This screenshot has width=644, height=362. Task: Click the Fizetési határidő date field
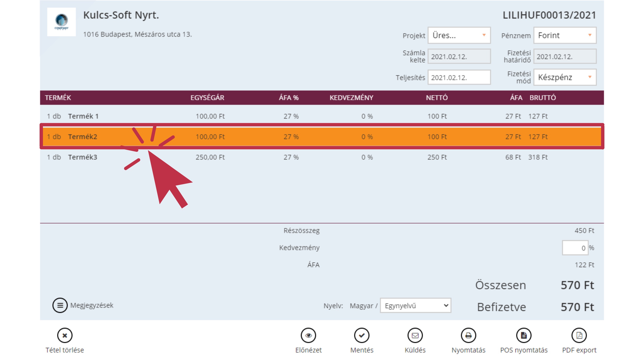(565, 57)
